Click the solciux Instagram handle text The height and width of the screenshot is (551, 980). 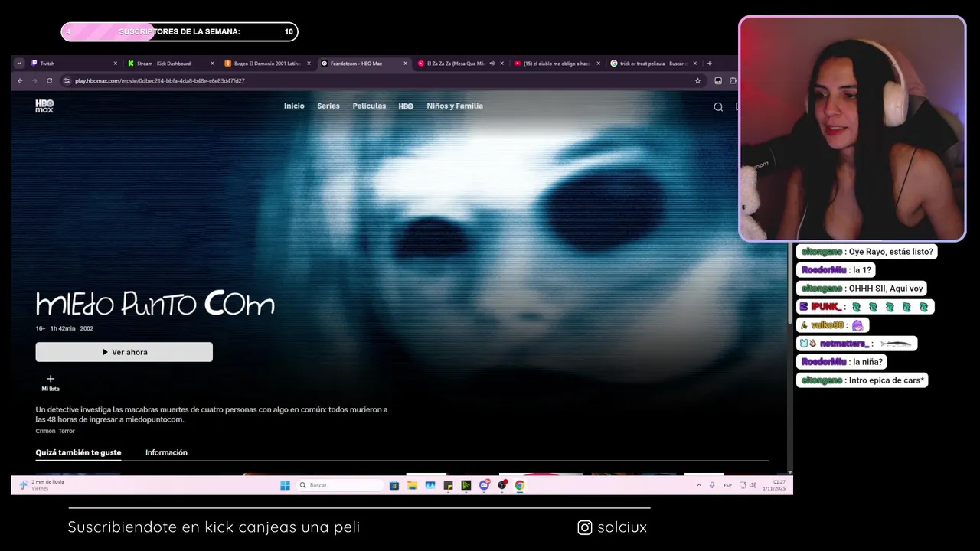622,527
